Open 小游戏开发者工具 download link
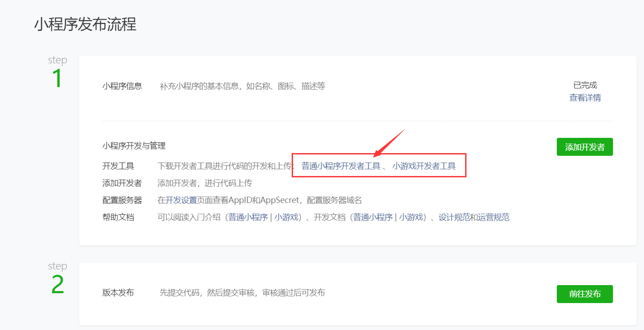This screenshot has height=330, width=644. 424,166
